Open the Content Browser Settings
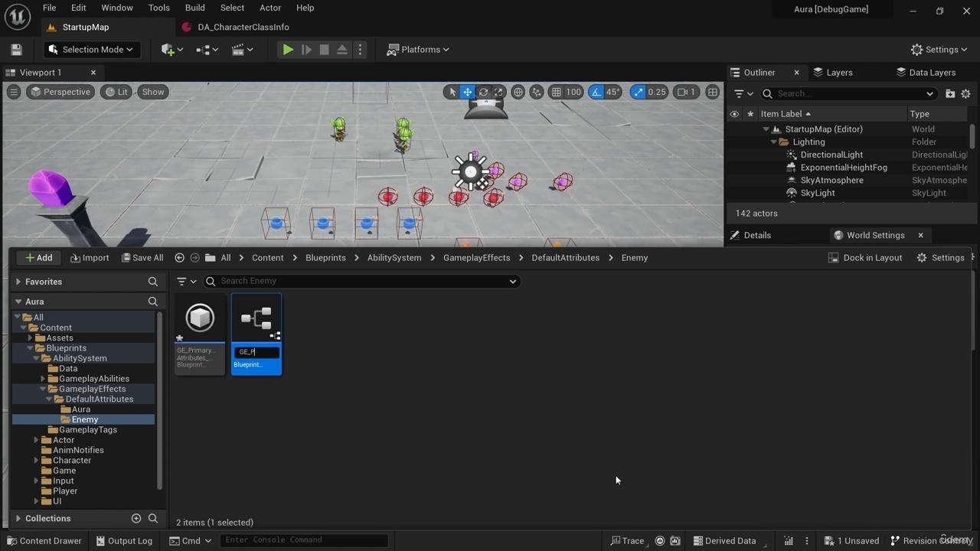 [x=940, y=258]
